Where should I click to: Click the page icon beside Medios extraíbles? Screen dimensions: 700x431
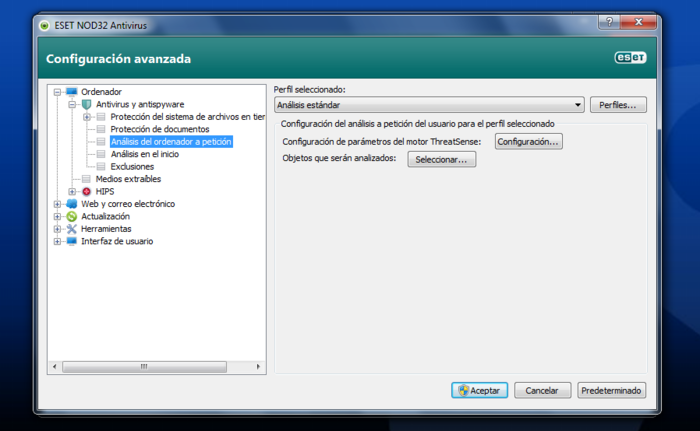(87, 179)
